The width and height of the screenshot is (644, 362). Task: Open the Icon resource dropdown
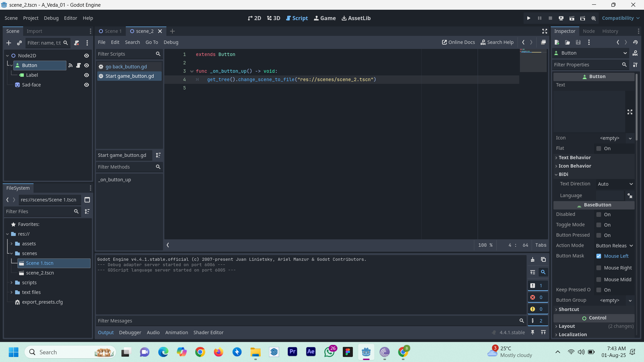(630, 138)
